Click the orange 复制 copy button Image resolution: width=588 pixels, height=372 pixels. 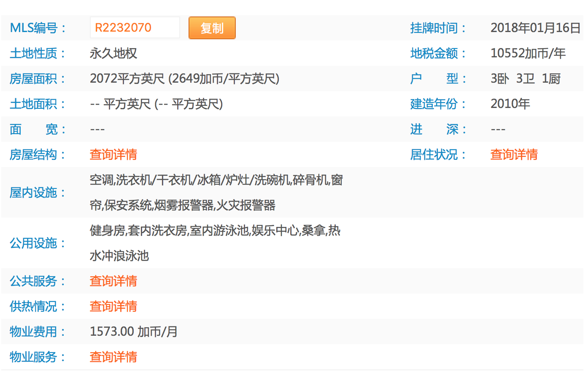pos(212,28)
